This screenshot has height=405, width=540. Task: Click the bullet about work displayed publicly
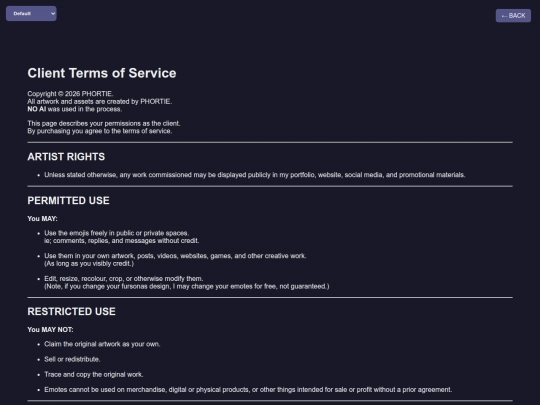(255, 175)
